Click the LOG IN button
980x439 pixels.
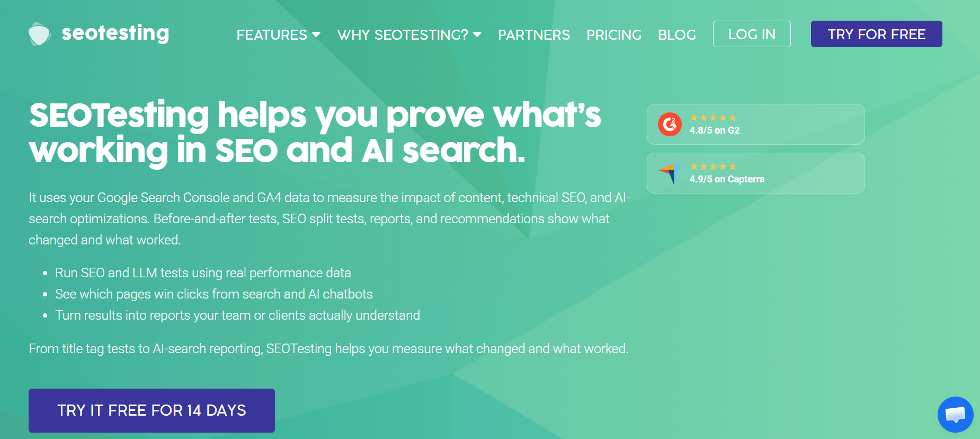(x=752, y=34)
